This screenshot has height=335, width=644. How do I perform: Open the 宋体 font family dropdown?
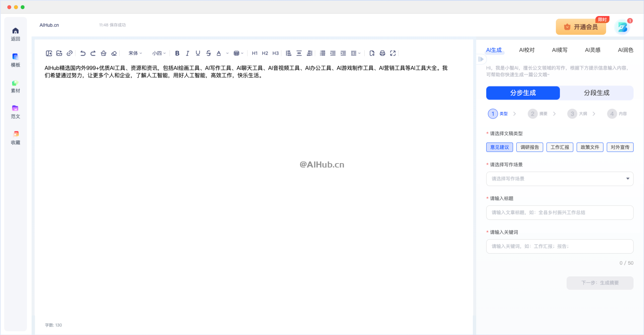(135, 53)
